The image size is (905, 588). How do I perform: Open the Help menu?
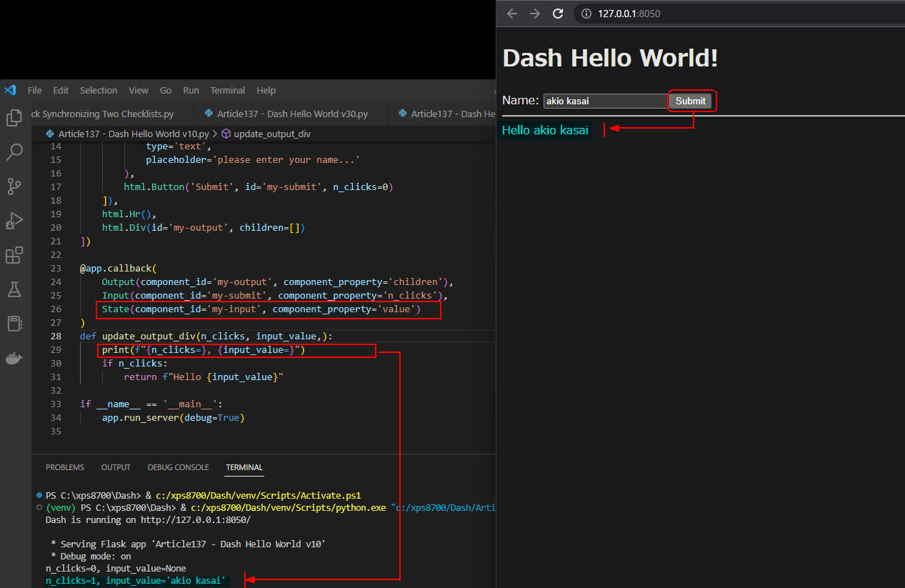pyautogui.click(x=266, y=90)
